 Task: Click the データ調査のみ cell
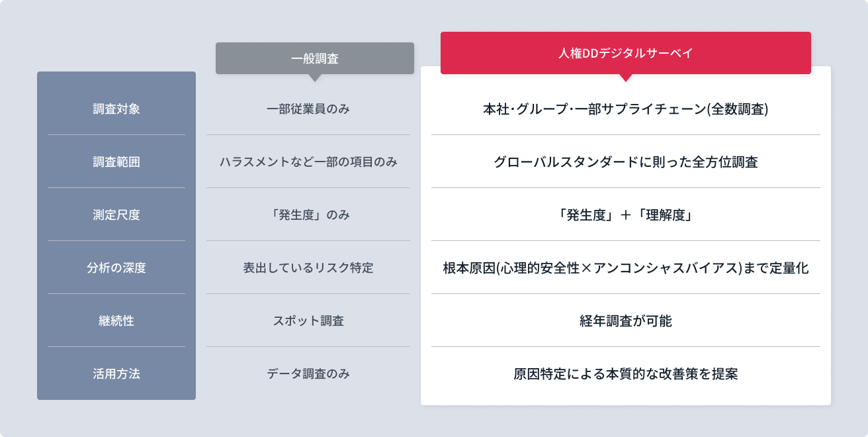308,373
